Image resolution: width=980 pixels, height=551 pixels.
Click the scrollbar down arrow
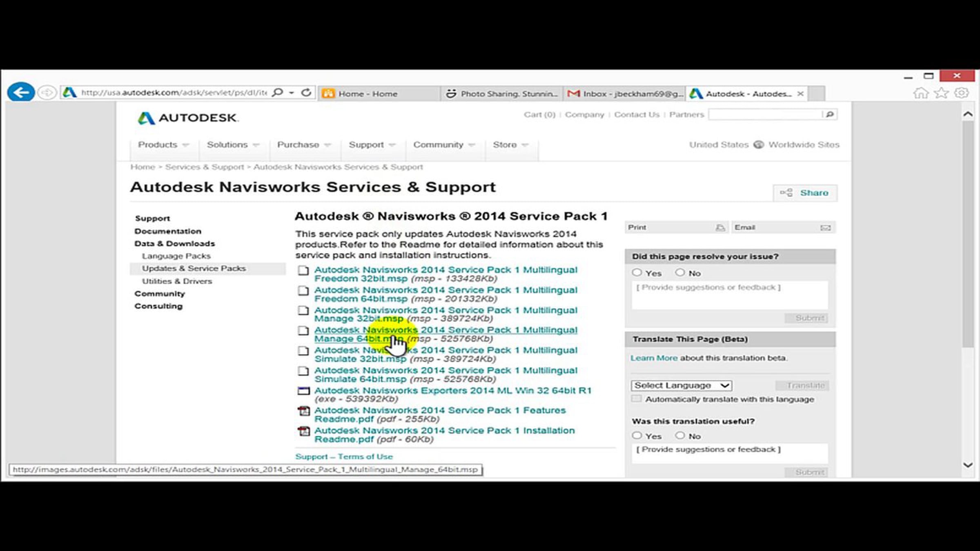click(x=967, y=465)
